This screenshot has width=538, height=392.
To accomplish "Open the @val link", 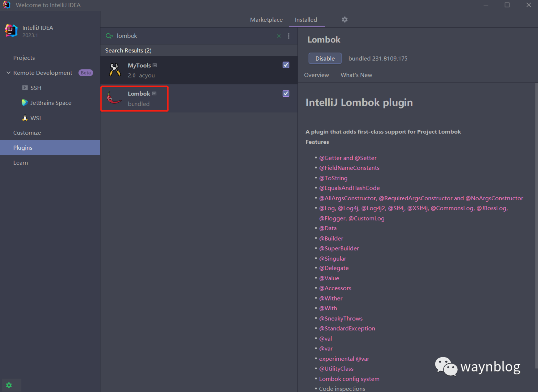I will tap(325, 339).
